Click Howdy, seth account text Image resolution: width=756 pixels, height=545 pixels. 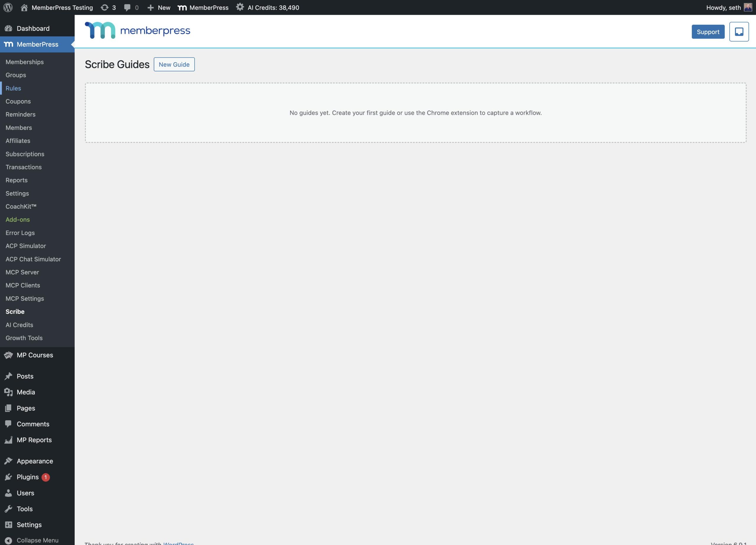[x=723, y=7]
